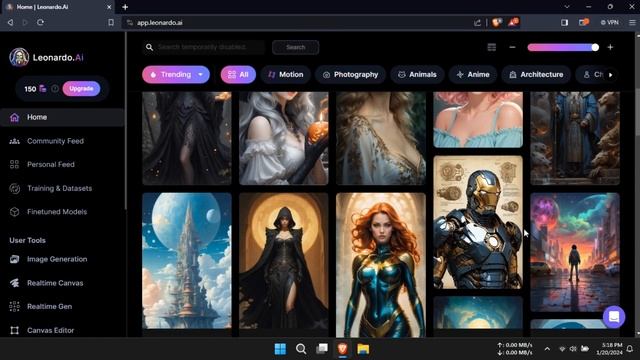Click the Training & Datasets icon
640x360 pixels.
coord(14,188)
